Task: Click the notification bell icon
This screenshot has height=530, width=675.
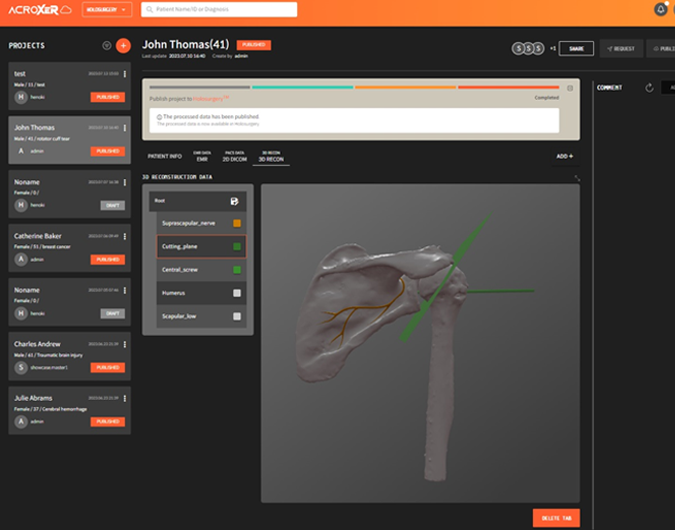Action: [660, 9]
